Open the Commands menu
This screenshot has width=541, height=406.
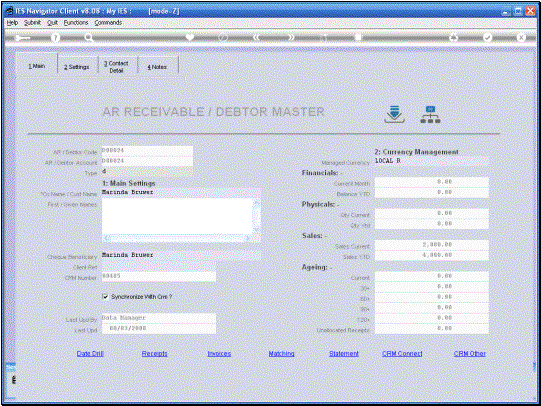click(108, 22)
